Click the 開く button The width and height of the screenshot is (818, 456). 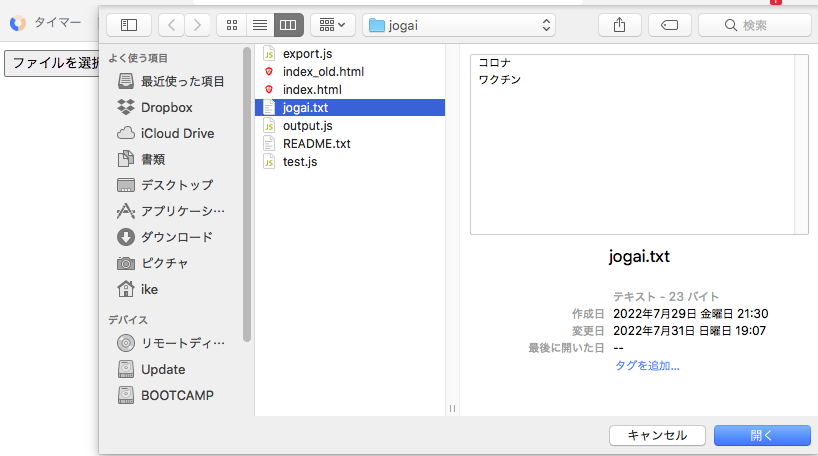pyautogui.click(x=762, y=436)
